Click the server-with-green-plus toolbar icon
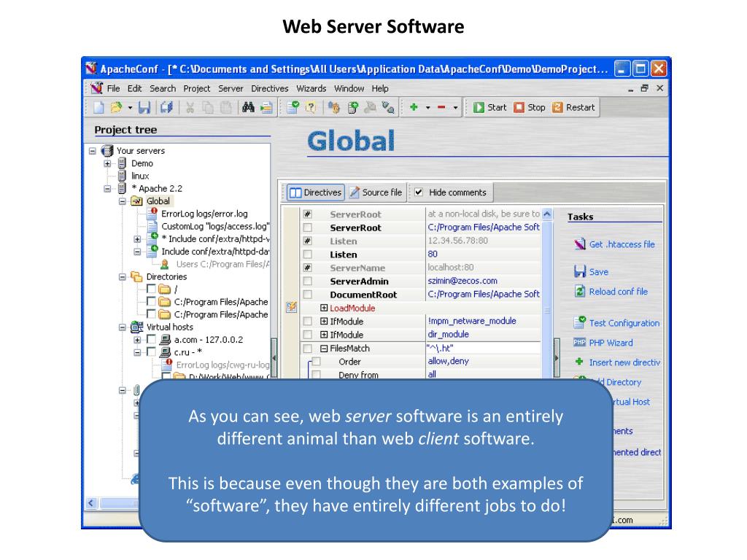The image size is (747, 560). tap(352, 108)
